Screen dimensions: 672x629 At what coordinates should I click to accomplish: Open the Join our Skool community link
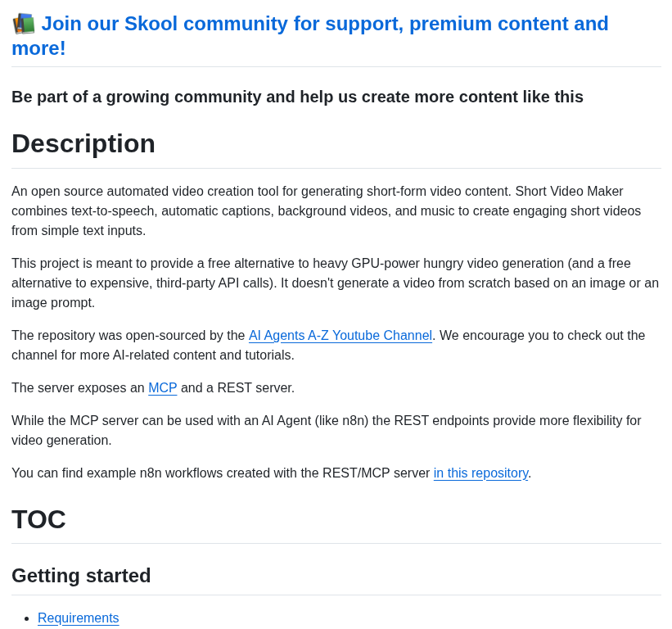[310, 35]
